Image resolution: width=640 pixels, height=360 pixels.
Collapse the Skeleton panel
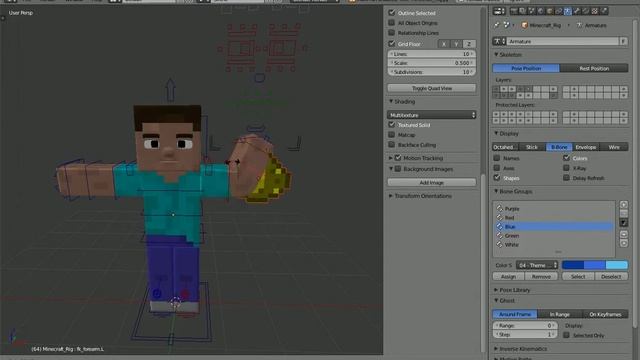click(x=496, y=54)
